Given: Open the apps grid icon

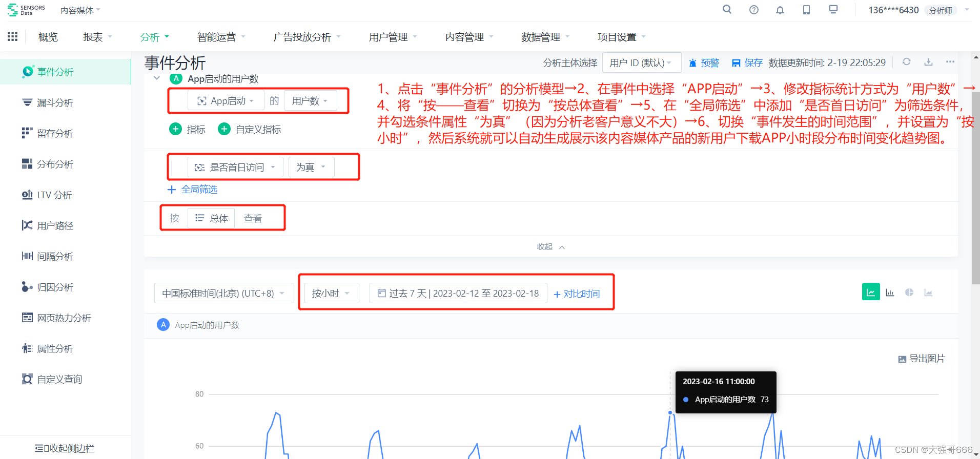Looking at the screenshot, I should pos(13,36).
